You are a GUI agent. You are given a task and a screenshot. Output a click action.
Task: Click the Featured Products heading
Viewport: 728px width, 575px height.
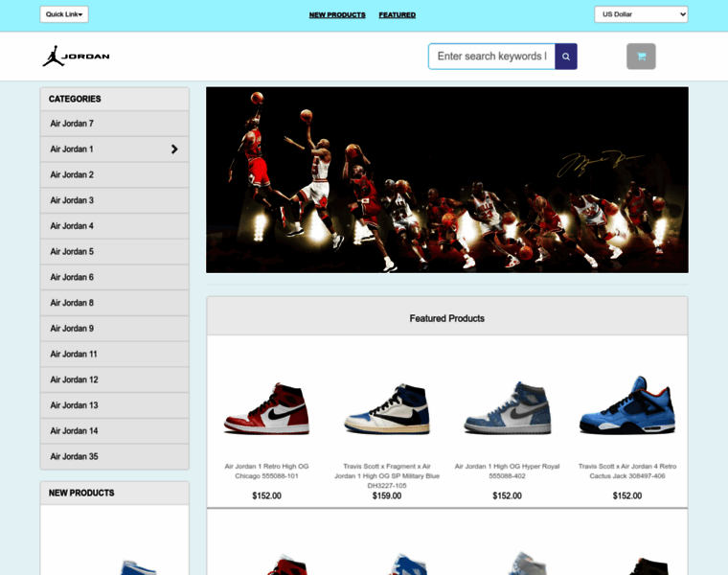(x=446, y=318)
